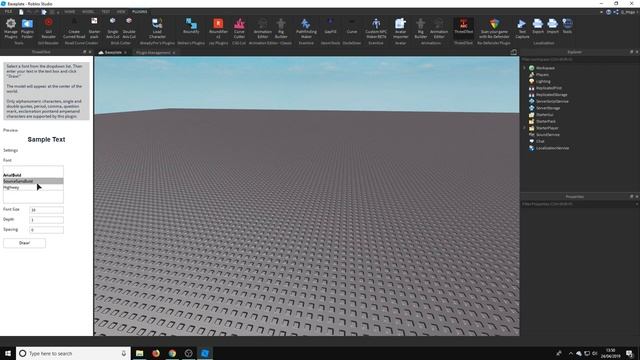Viewport: 640px width, 360px height.
Task: Launch the Roundify plugin
Action: point(191,27)
